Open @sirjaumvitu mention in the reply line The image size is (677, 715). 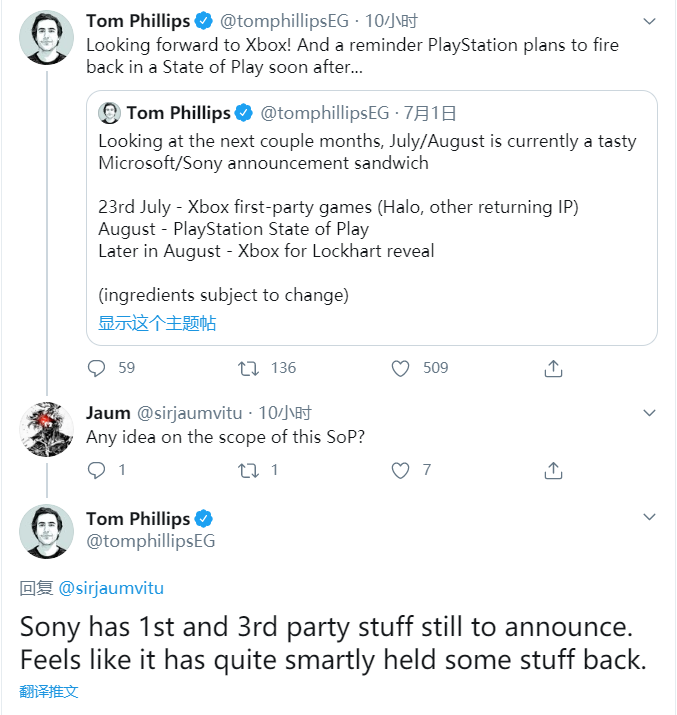(x=110, y=588)
